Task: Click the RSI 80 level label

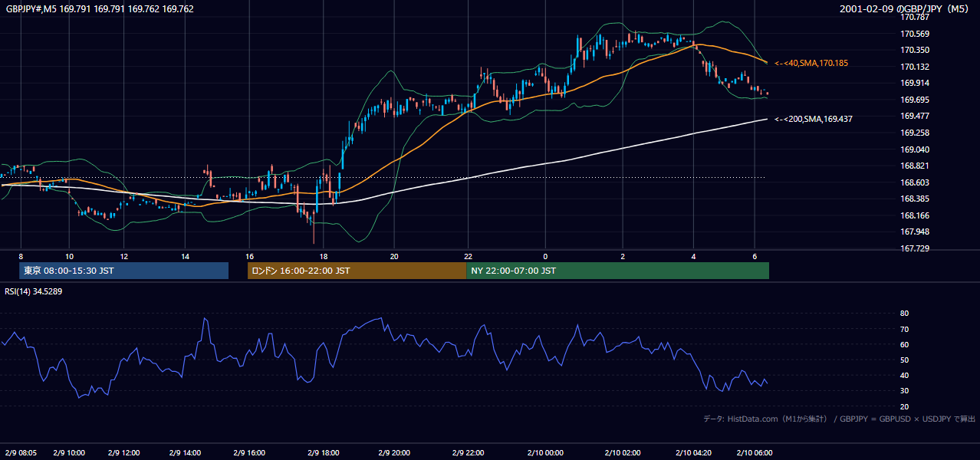Action: coord(905,314)
